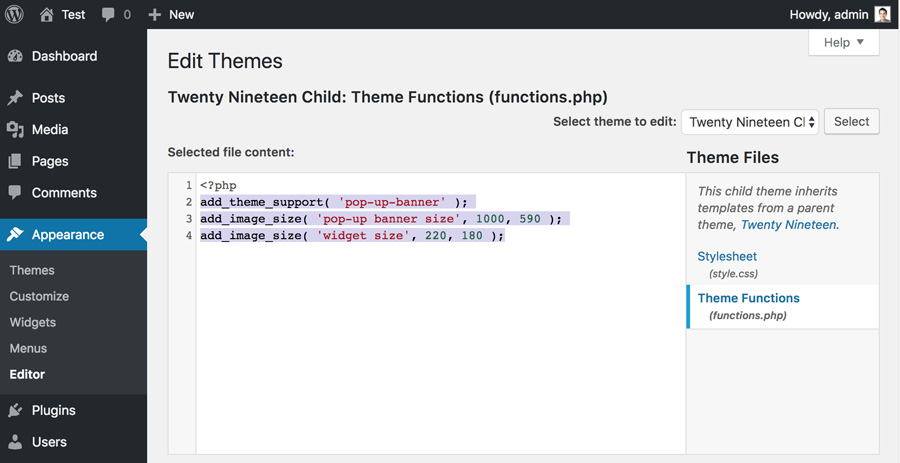Open the Customize submenu item
Viewport: 900px width, 463px height.
pyautogui.click(x=39, y=296)
